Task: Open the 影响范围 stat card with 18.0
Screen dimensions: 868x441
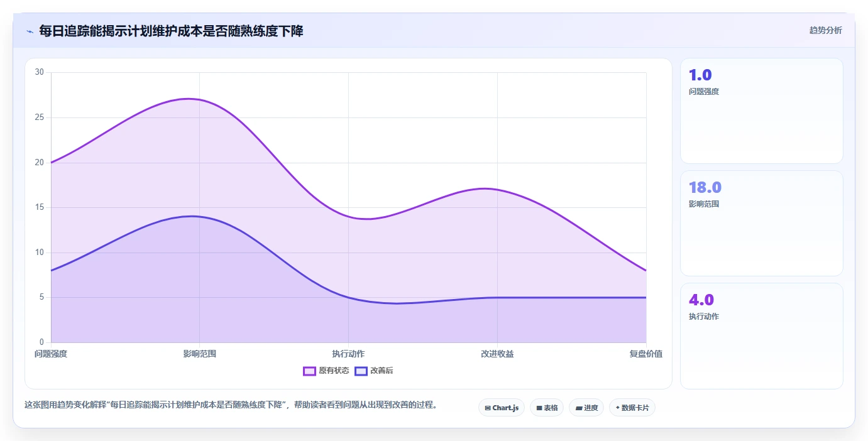Action: (761, 223)
